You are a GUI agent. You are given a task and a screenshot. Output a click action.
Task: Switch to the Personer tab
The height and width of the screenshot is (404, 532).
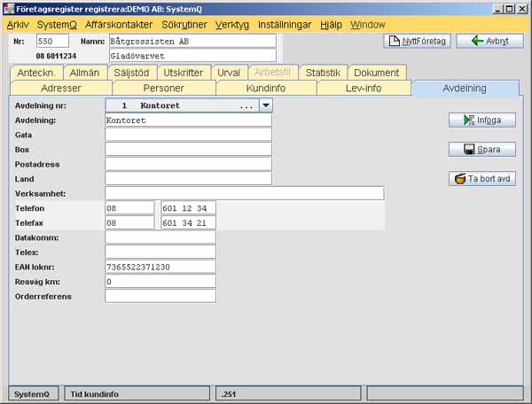(x=163, y=88)
